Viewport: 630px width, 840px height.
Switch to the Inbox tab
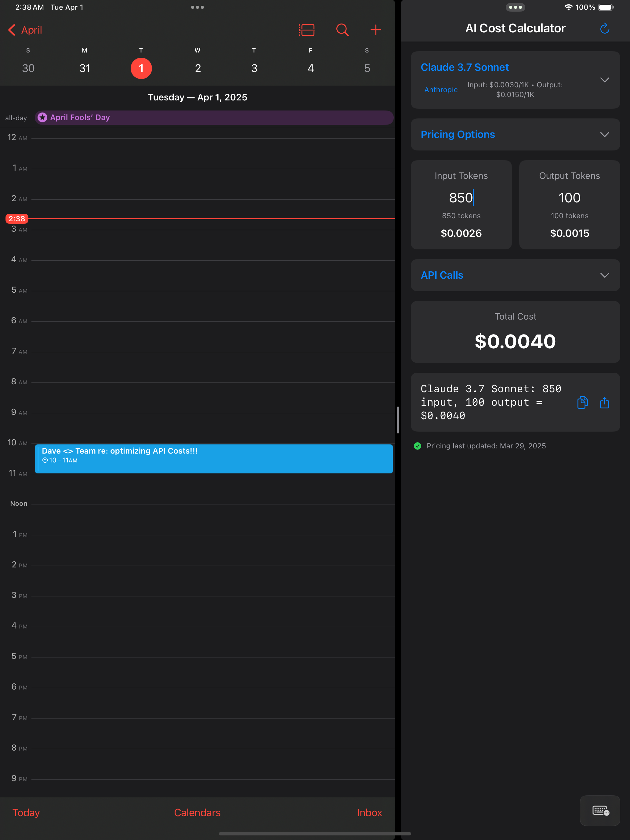point(369,812)
